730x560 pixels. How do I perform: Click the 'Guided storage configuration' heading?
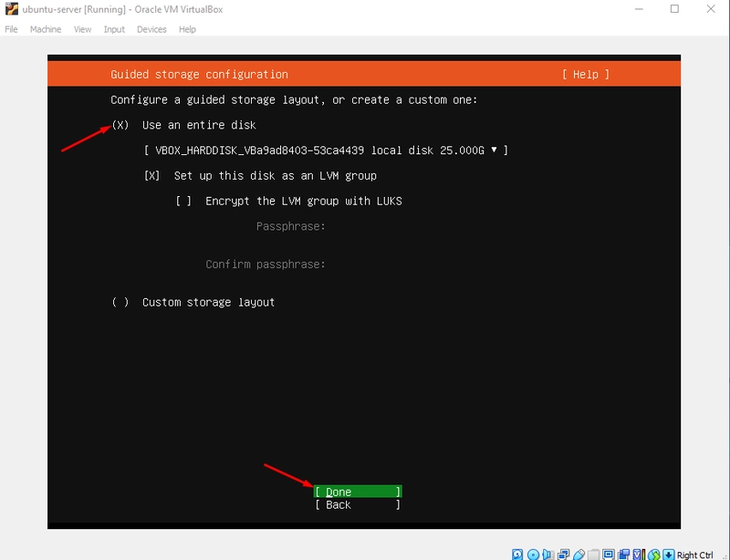[x=199, y=75]
